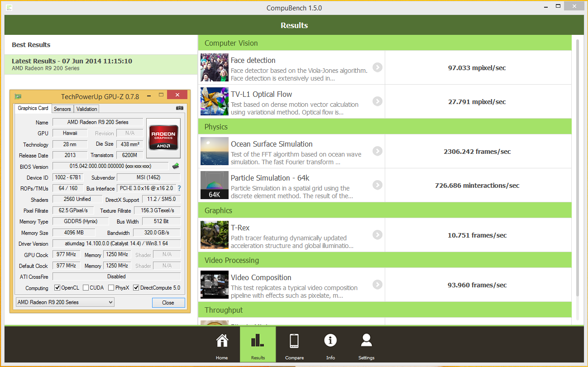Minimize the CompuBench window
588x367 pixels.
coord(545,7)
